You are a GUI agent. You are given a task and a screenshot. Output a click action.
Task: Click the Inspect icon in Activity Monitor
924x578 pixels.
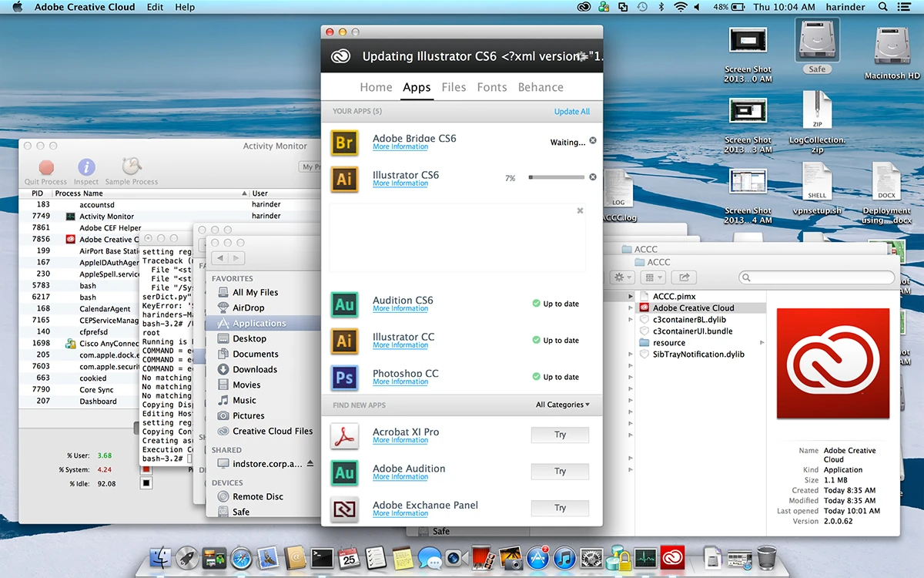pos(86,167)
